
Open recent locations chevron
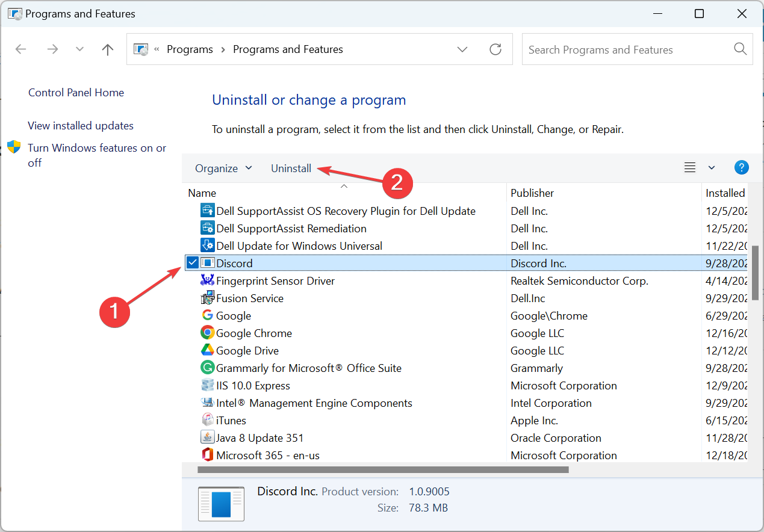79,49
